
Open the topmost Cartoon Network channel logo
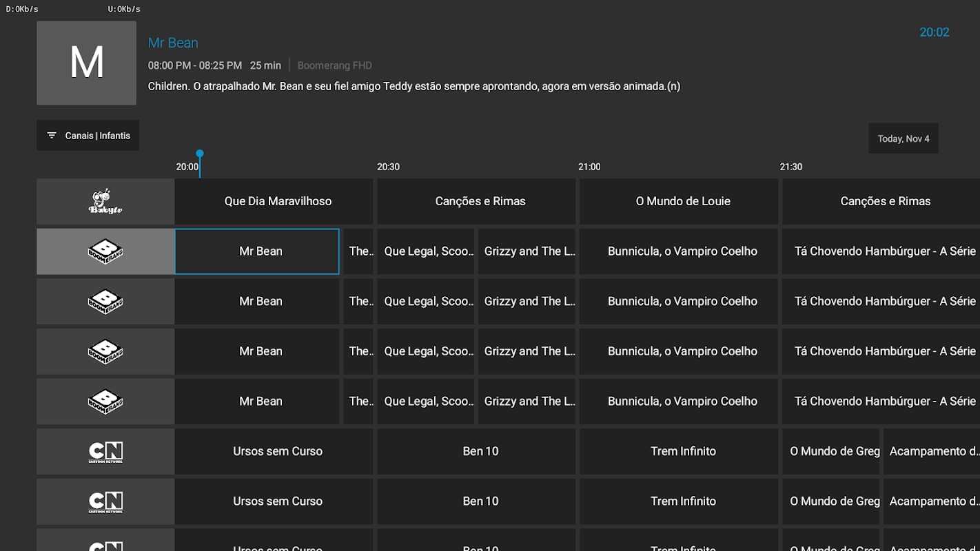click(x=105, y=452)
